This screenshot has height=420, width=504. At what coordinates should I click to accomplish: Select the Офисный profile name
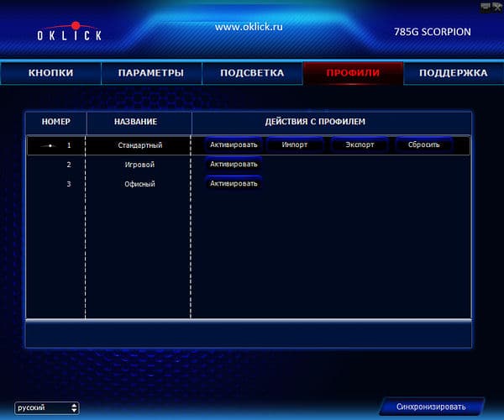(x=139, y=184)
